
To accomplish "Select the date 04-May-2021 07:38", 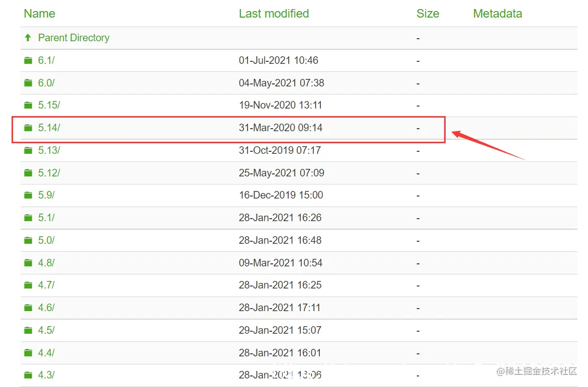I will 281,83.
